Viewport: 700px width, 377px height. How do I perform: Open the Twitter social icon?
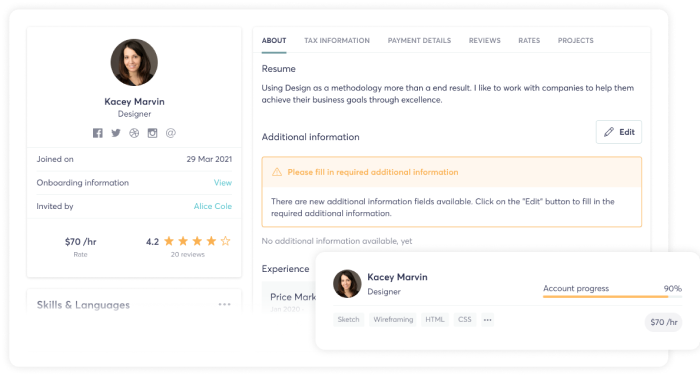coord(116,133)
